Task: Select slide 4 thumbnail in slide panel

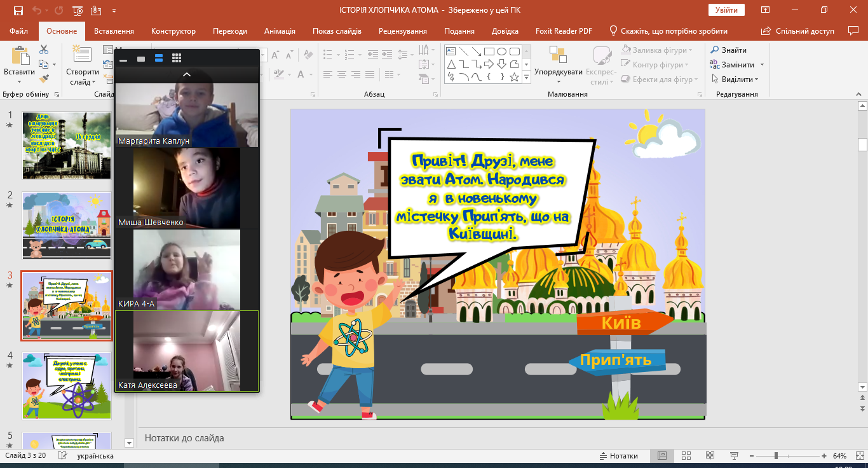Action: point(67,386)
